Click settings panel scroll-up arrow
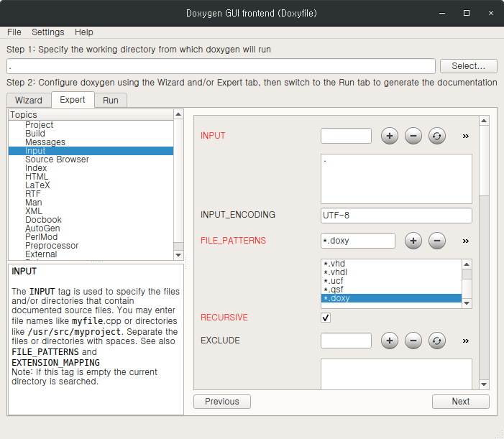Viewport: 504px width, 439px height. 484,121
